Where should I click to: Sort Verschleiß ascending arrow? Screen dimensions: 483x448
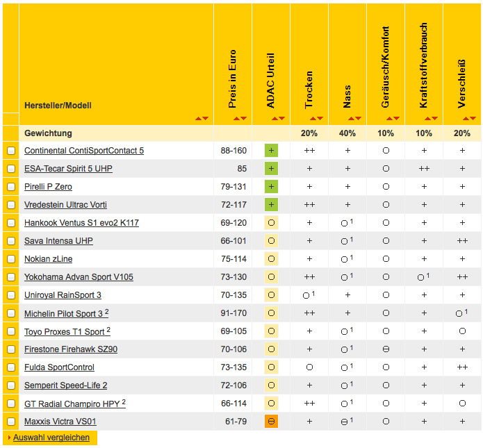(x=466, y=119)
